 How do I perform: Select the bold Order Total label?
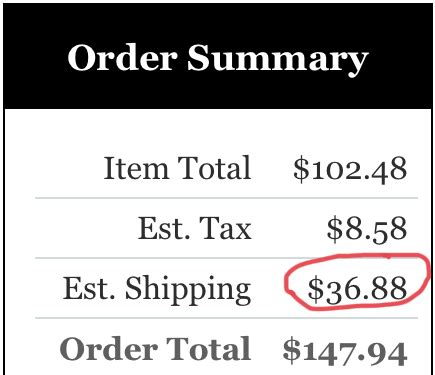pos(155,349)
